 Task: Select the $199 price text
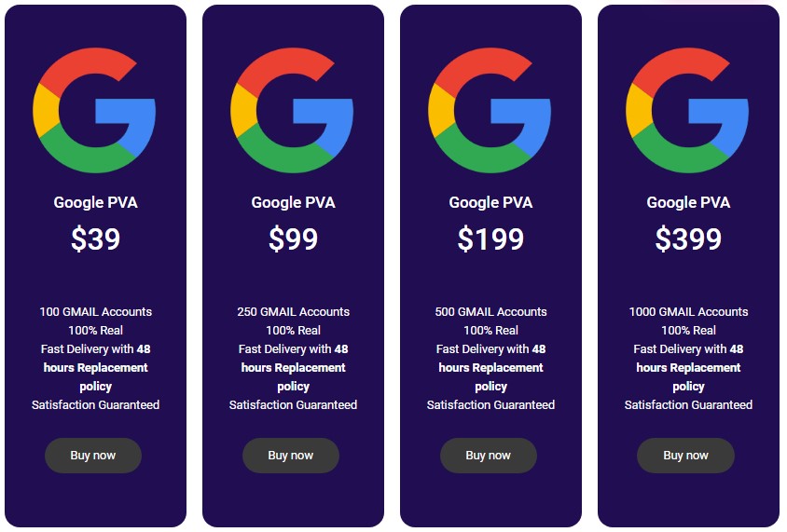[x=490, y=239]
